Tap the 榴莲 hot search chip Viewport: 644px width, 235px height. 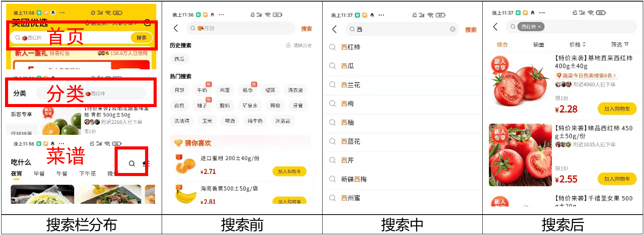click(270, 90)
